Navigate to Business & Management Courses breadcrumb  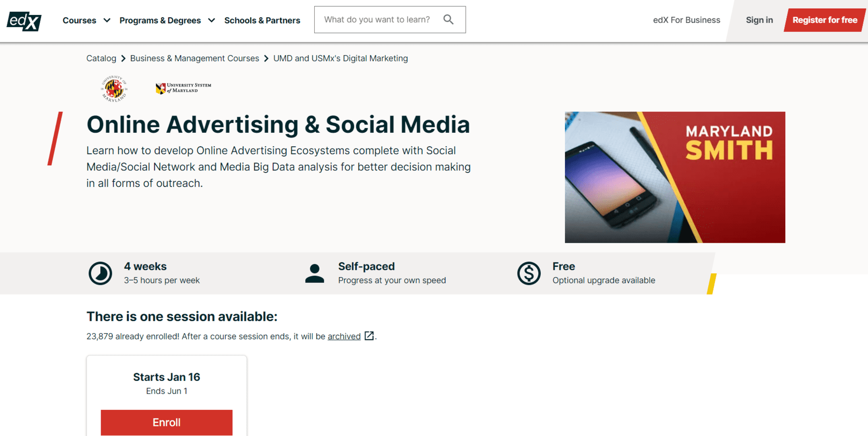195,58
